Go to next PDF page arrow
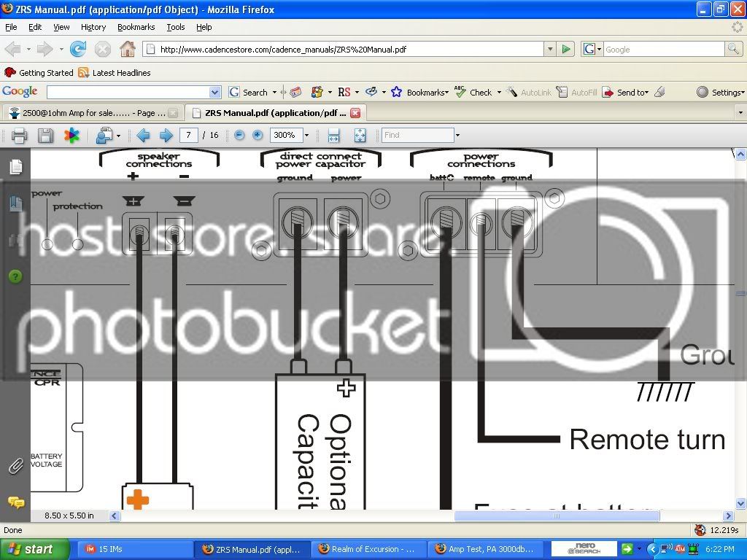This screenshot has height=560, width=747. click(x=166, y=136)
